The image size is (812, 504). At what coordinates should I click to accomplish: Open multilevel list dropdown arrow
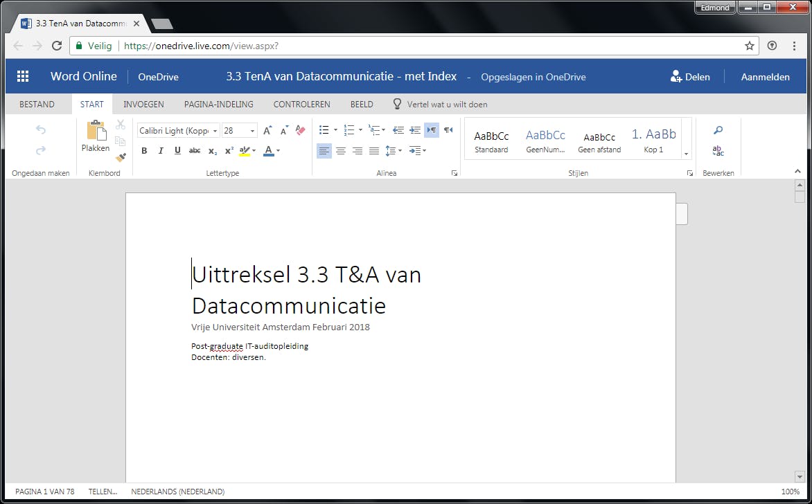point(384,130)
